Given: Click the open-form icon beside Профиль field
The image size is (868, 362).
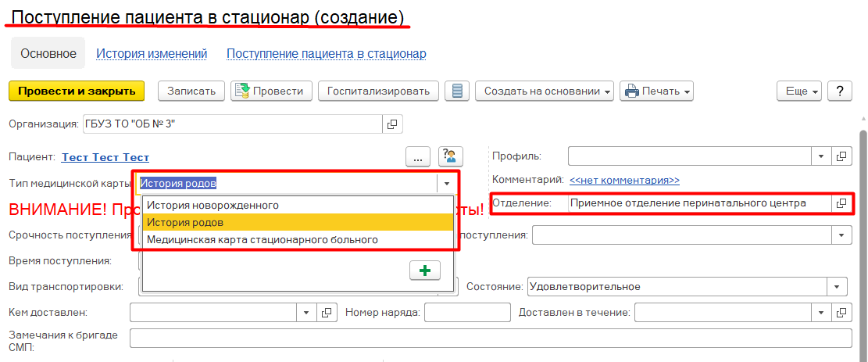Looking at the screenshot, I should click(841, 156).
